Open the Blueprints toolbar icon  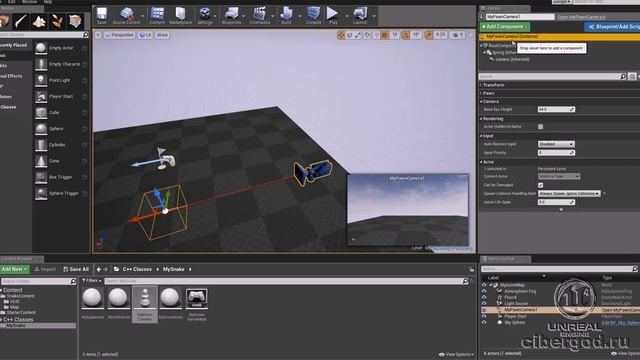pos(231,16)
